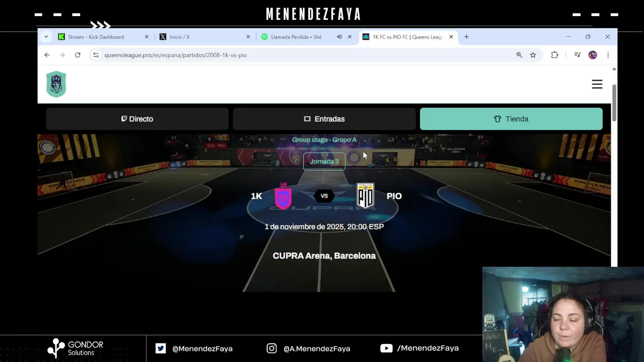Bookmark this page with the star icon
The image size is (644, 362).
point(533,55)
